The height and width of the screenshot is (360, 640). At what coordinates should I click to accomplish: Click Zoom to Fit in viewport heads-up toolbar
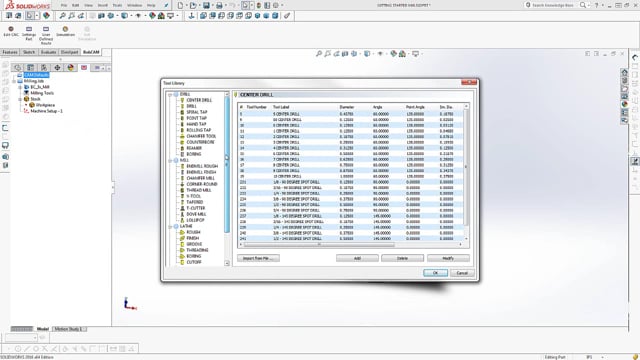point(319,53)
